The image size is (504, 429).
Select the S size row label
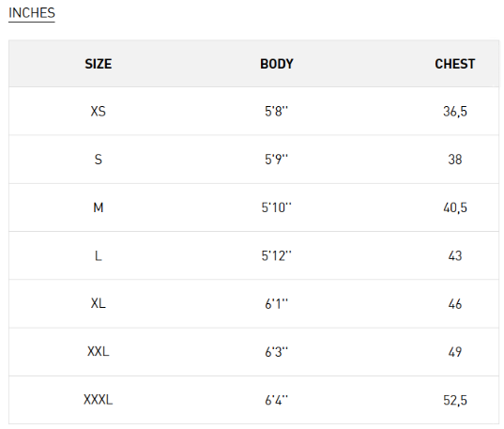pyautogui.click(x=99, y=160)
